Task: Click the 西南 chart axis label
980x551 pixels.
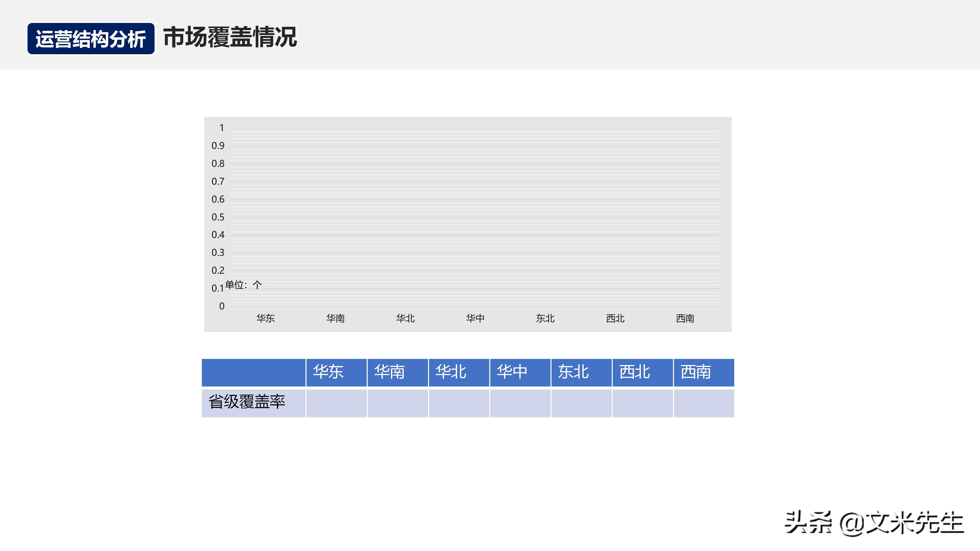Action: 685,319
